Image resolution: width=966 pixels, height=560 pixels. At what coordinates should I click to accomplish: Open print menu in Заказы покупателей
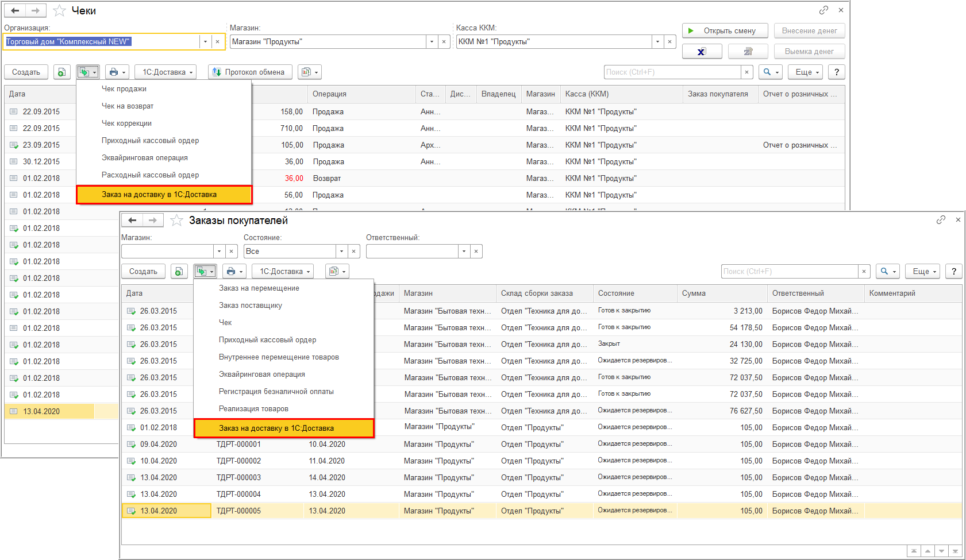tap(234, 271)
